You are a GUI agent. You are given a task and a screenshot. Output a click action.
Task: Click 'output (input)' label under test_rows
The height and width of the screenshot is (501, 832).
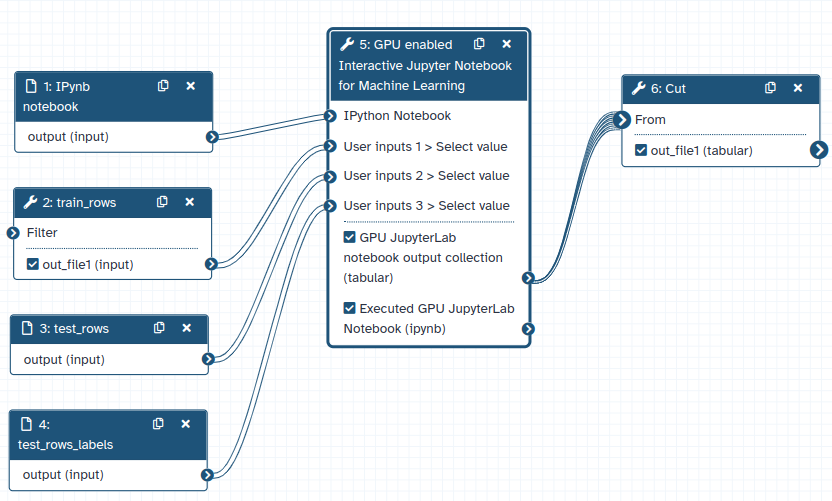(64, 360)
